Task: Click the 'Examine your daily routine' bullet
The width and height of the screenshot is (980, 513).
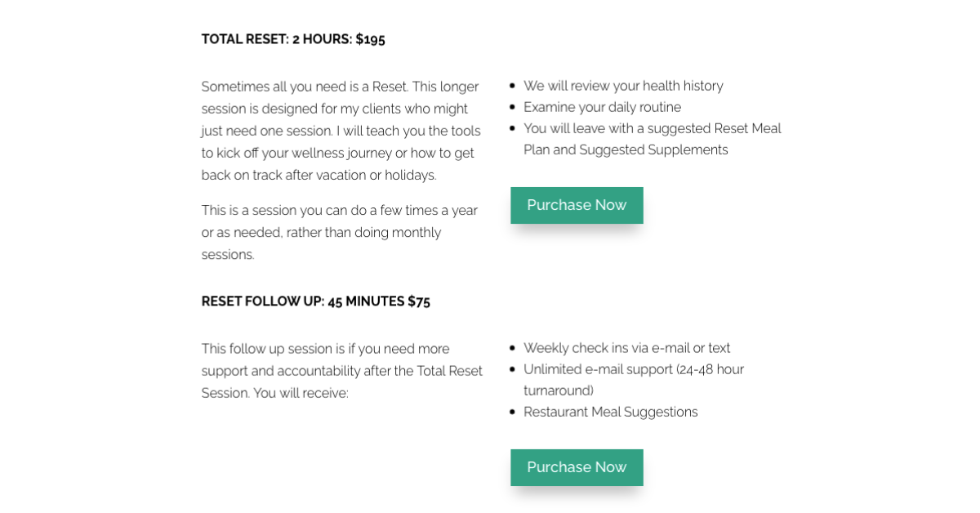Action: [x=602, y=107]
